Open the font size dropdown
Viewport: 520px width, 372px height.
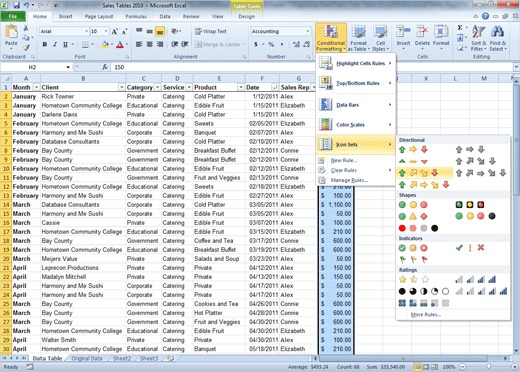(x=106, y=31)
